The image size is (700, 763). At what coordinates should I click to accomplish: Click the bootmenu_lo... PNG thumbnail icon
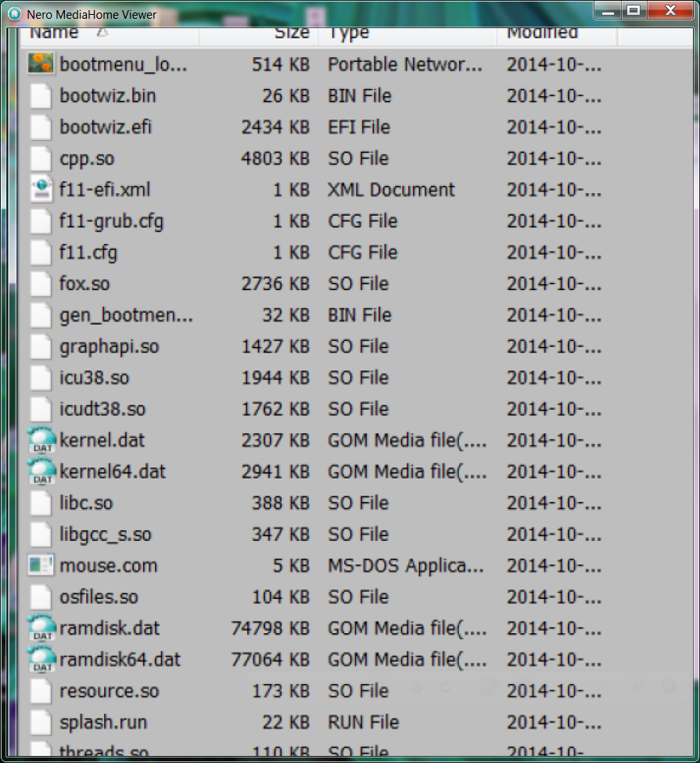tap(41, 64)
